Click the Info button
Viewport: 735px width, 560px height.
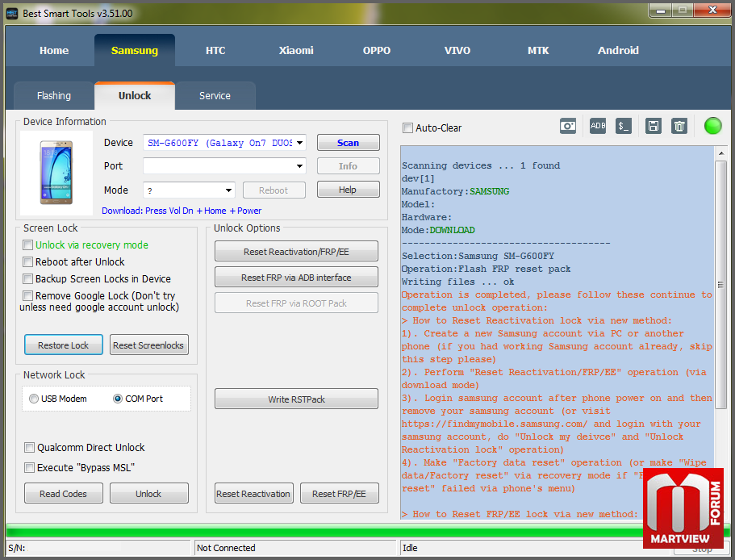point(349,166)
